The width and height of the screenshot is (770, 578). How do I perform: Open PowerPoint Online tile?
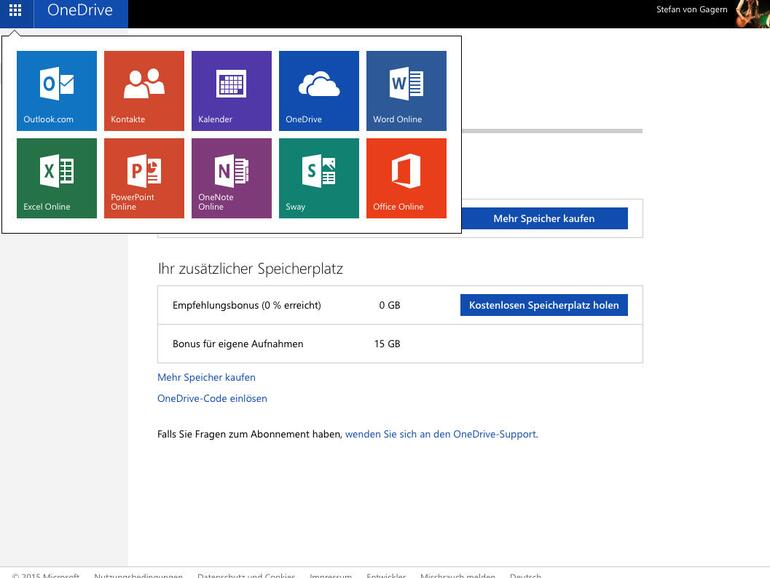[144, 178]
